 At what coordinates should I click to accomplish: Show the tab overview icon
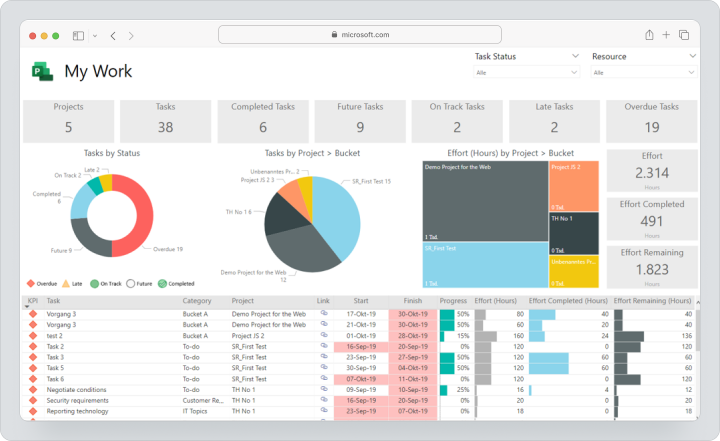tap(684, 35)
